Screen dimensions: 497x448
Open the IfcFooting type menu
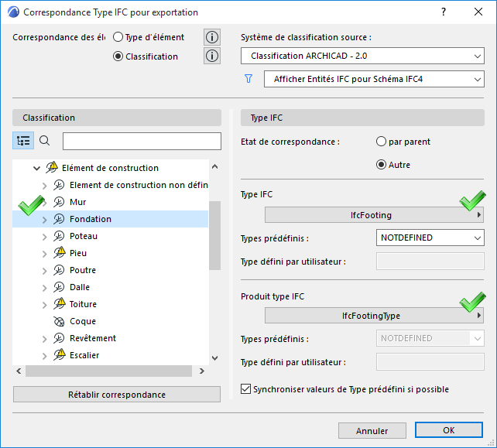click(374, 215)
